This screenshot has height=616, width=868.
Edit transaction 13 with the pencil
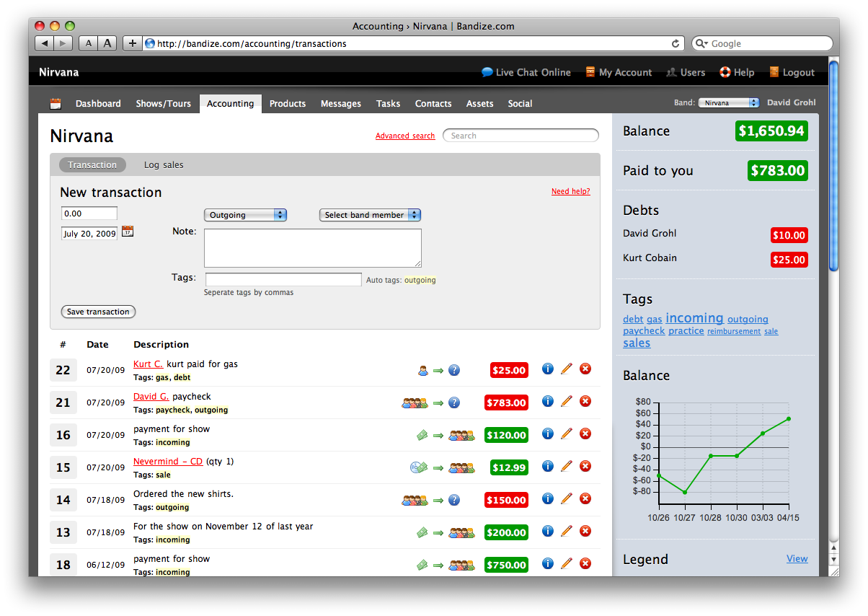pyautogui.click(x=567, y=532)
